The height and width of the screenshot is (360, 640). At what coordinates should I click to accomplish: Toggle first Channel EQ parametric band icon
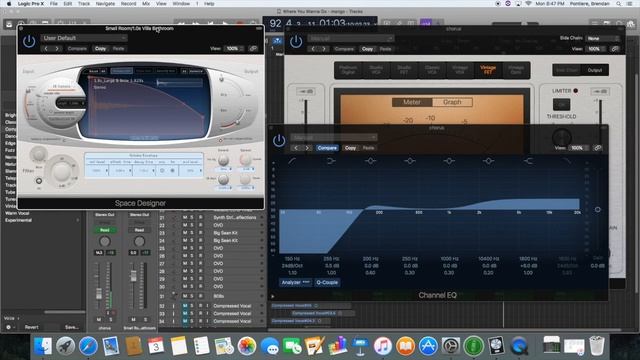(370, 161)
